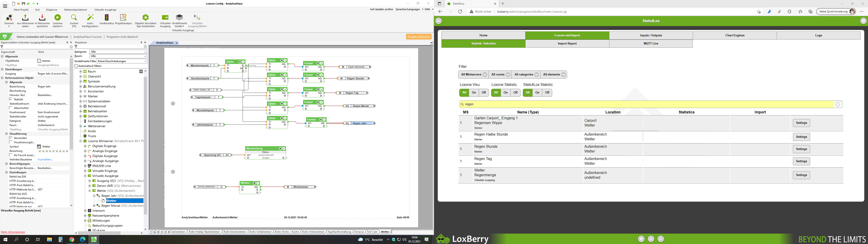Set Loxone Visu filter to Off
The width and height of the screenshot is (868, 244).
tap(484, 93)
